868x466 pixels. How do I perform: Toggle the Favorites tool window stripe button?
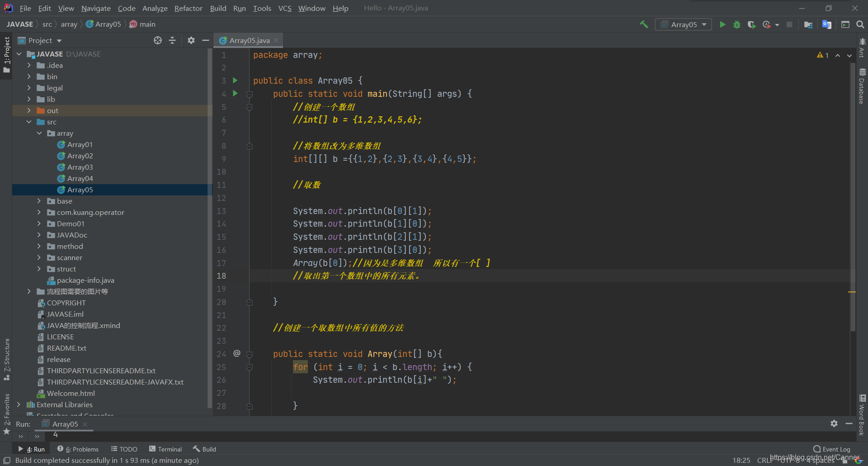[x=6, y=414]
